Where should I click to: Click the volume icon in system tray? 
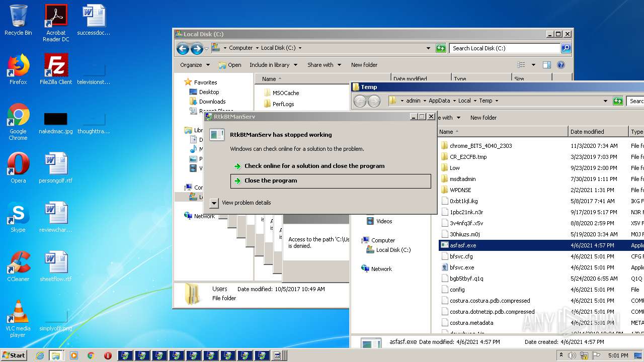[x=573, y=355]
